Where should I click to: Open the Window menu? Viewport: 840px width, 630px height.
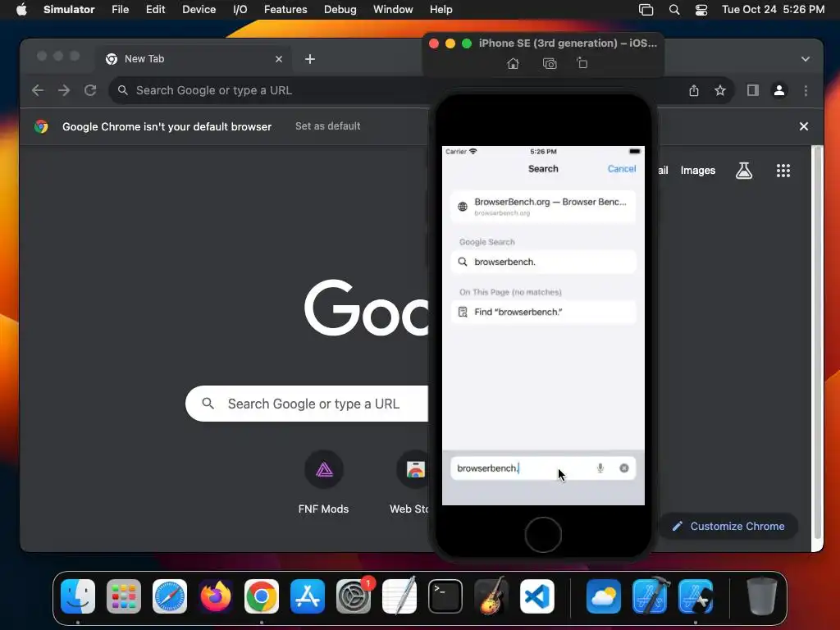tap(393, 10)
